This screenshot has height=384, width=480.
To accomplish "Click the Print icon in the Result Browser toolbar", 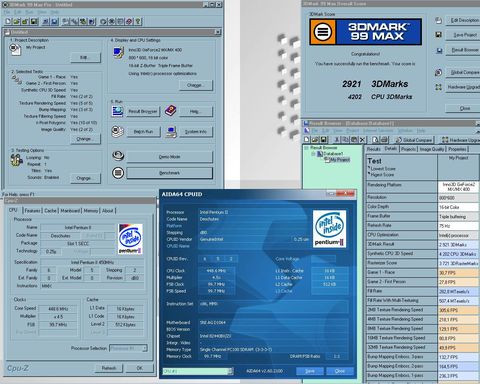I will [x=384, y=139].
